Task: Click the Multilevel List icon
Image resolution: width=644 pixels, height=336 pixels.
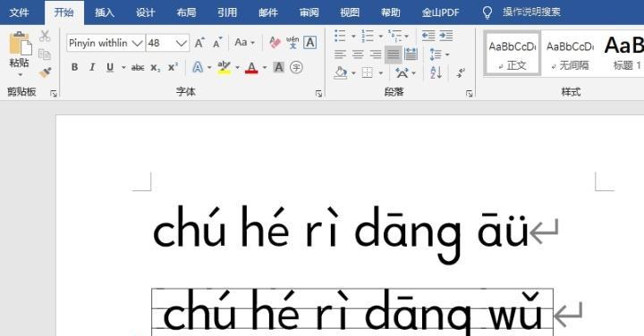Action: click(395, 36)
